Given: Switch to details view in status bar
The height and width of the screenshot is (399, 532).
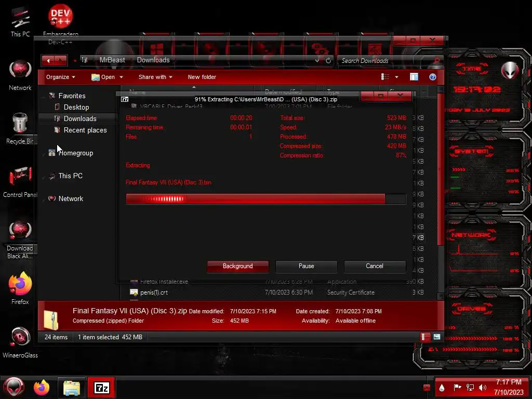Looking at the screenshot, I should (x=425, y=337).
